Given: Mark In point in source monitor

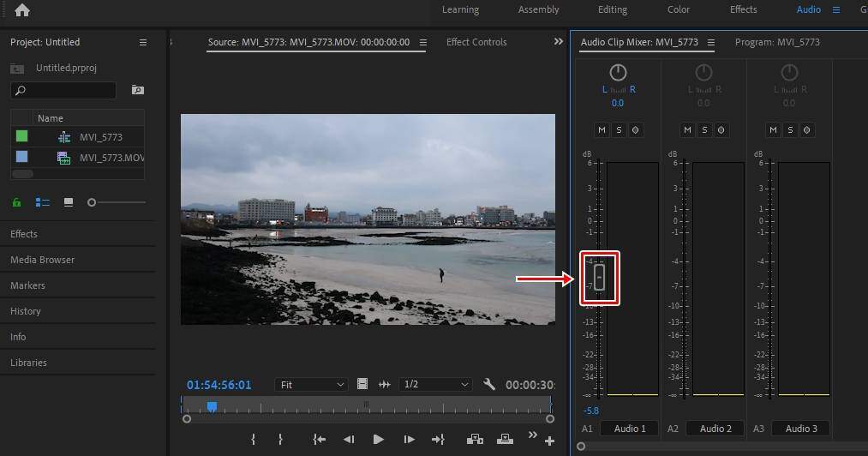Looking at the screenshot, I should (253, 440).
